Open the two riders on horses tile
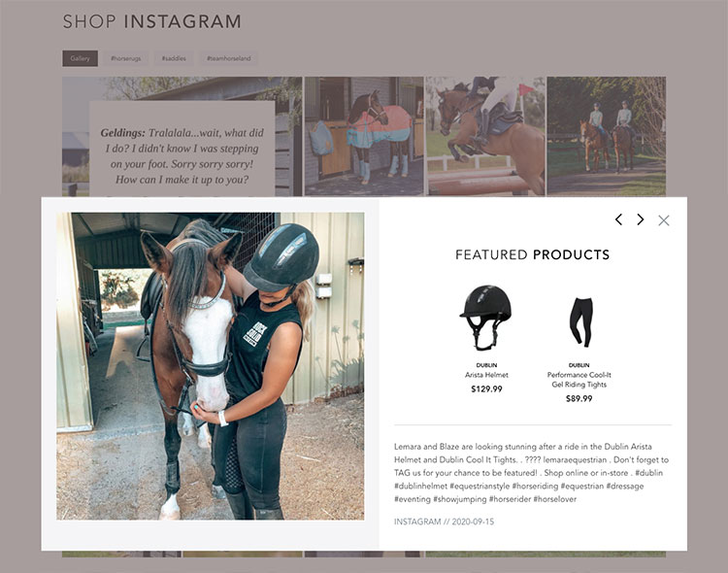This screenshot has width=728, height=573. pyautogui.click(x=607, y=137)
